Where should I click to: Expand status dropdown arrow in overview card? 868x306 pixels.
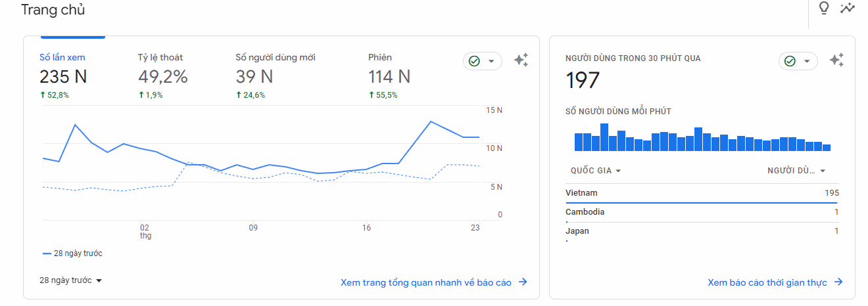(x=491, y=61)
